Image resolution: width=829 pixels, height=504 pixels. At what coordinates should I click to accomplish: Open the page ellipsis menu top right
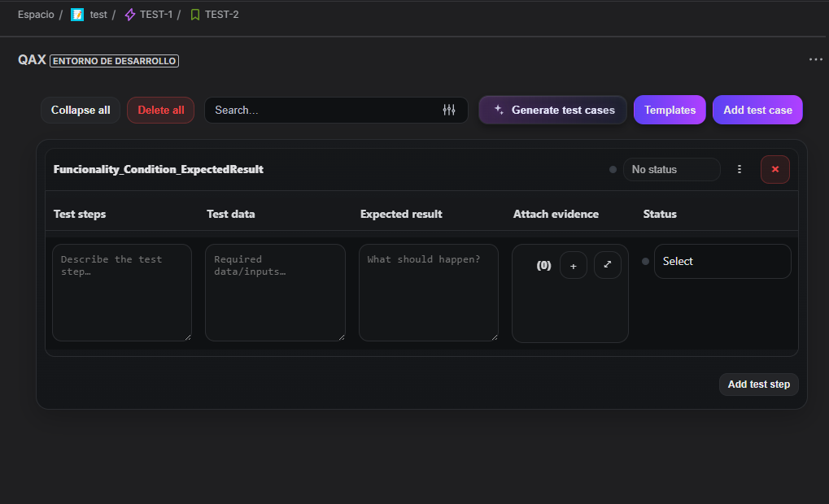[816, 59]
